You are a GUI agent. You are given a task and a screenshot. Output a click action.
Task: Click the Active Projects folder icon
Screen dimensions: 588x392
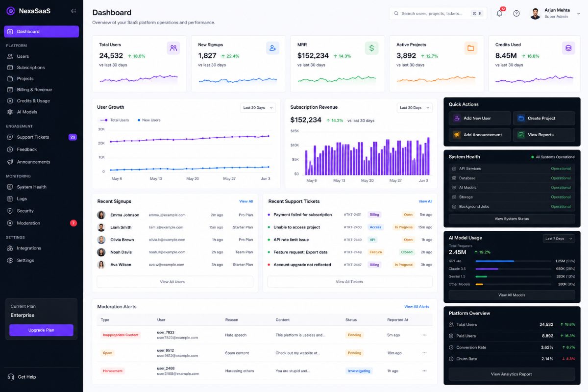coord(471,48)
